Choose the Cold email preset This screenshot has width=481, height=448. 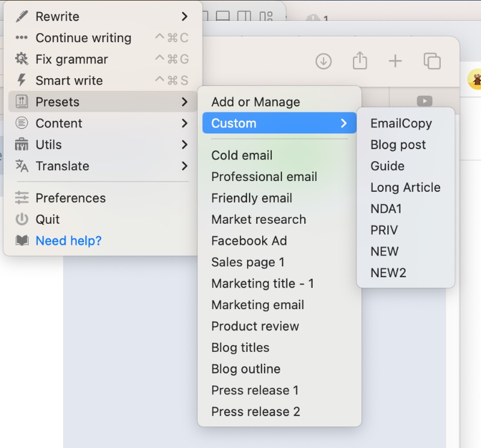tap(242, 155)
